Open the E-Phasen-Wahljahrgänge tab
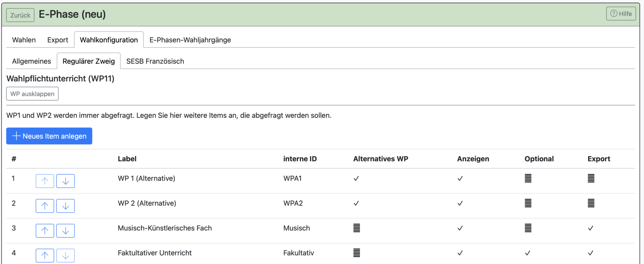Screen dimensions: 644x264 pos(190,40)
